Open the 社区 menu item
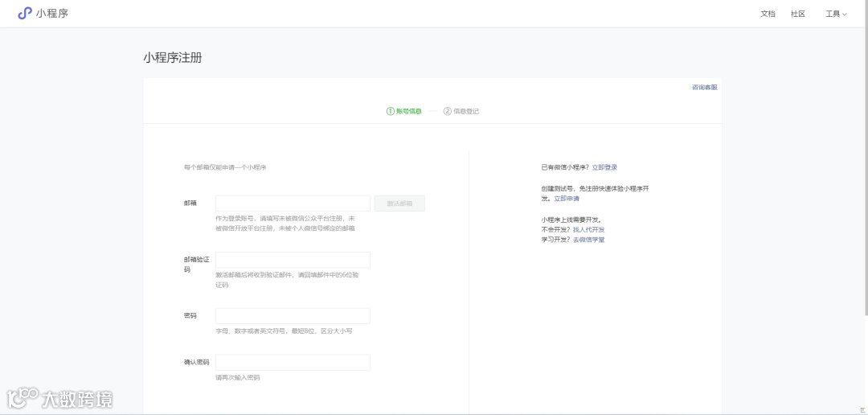868x415 pixels. (798, 14)
